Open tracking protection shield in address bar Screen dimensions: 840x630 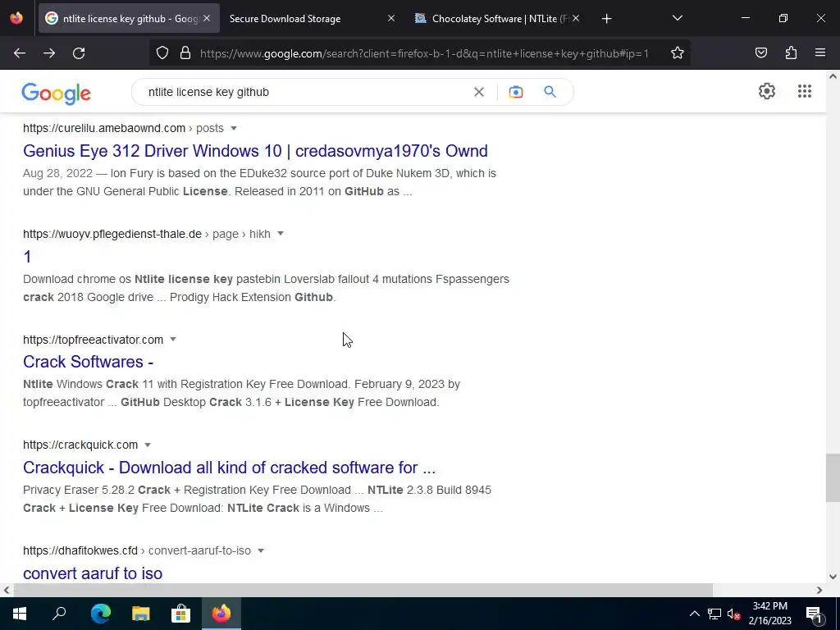[x=162, y=53]
